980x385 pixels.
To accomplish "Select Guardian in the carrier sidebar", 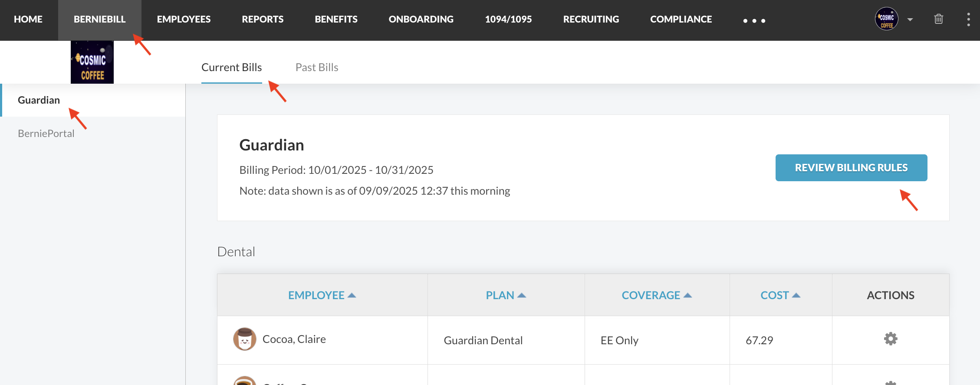I will pos(93,100).
